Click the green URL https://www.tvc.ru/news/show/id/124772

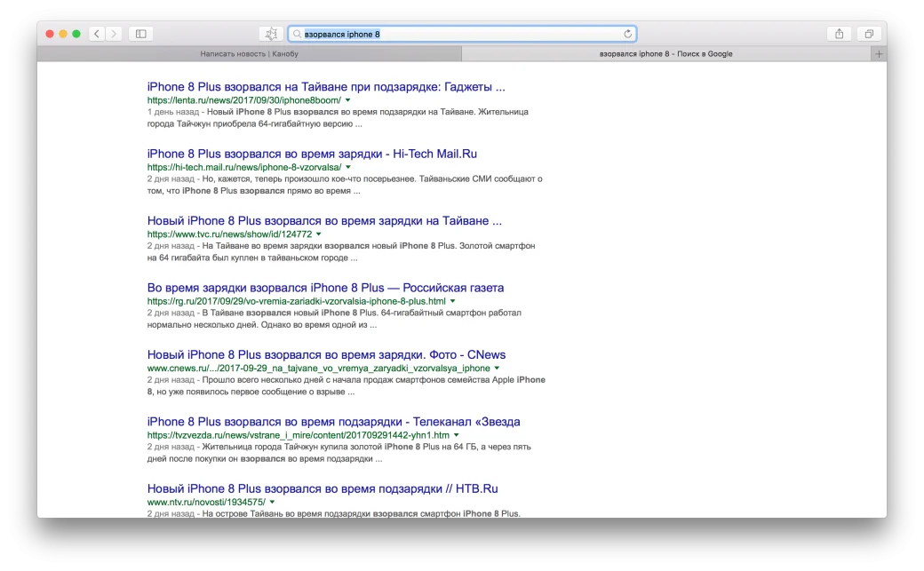[230, 234]
